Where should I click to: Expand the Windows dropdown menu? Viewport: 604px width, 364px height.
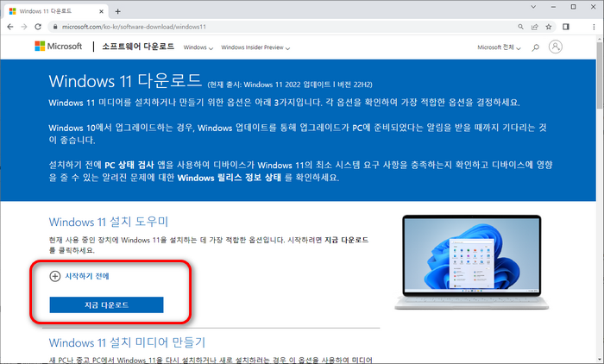(198, 47)
